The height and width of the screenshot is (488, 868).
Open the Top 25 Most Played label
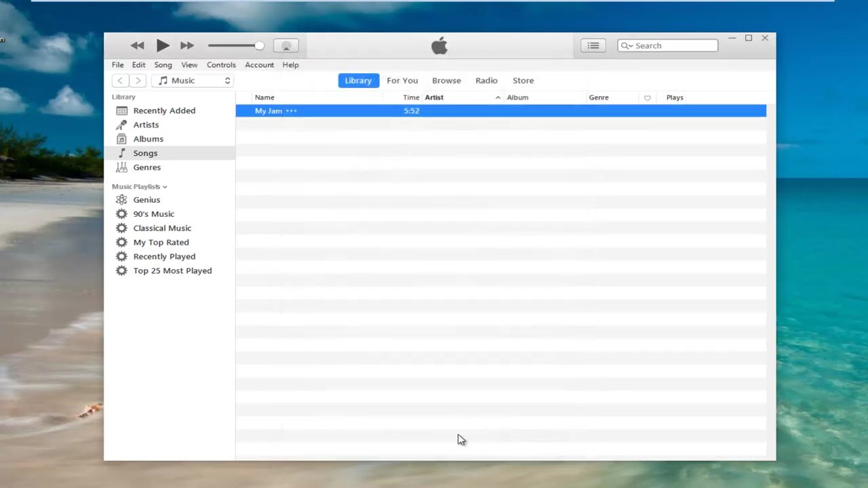point(172,271)
